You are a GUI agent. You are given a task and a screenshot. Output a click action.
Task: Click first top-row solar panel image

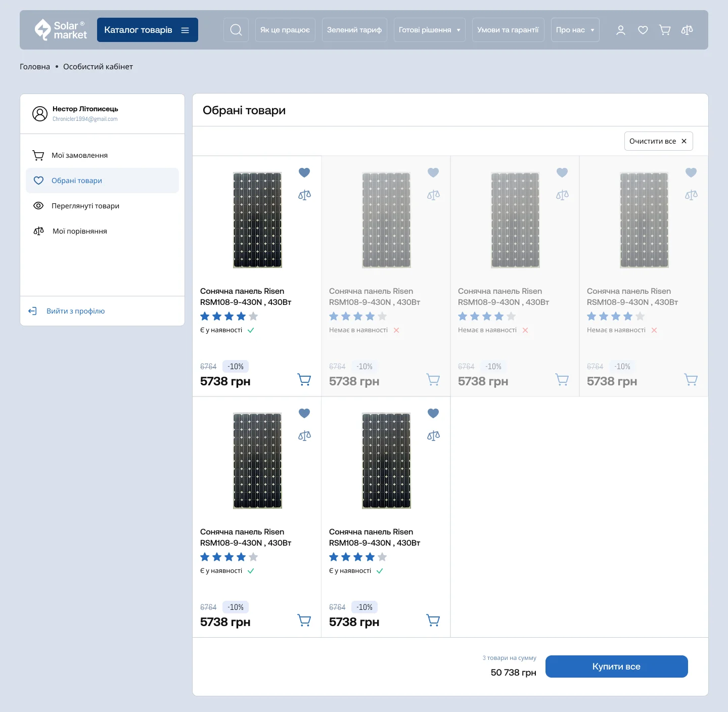tap(257, 220)
